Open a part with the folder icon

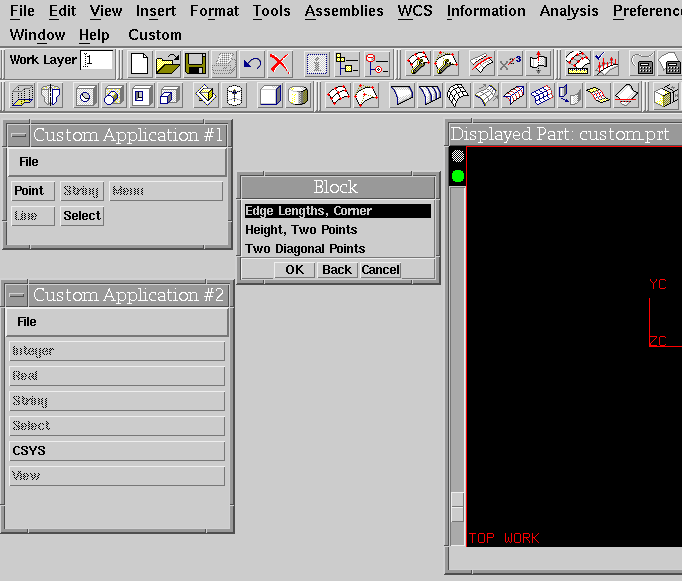coord(167,64)
